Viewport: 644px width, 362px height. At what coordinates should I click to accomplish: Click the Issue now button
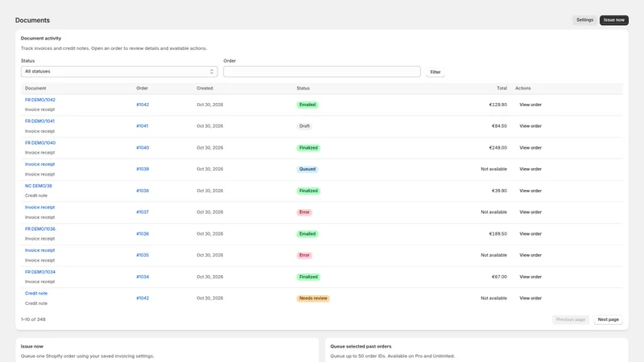(613, 19)
